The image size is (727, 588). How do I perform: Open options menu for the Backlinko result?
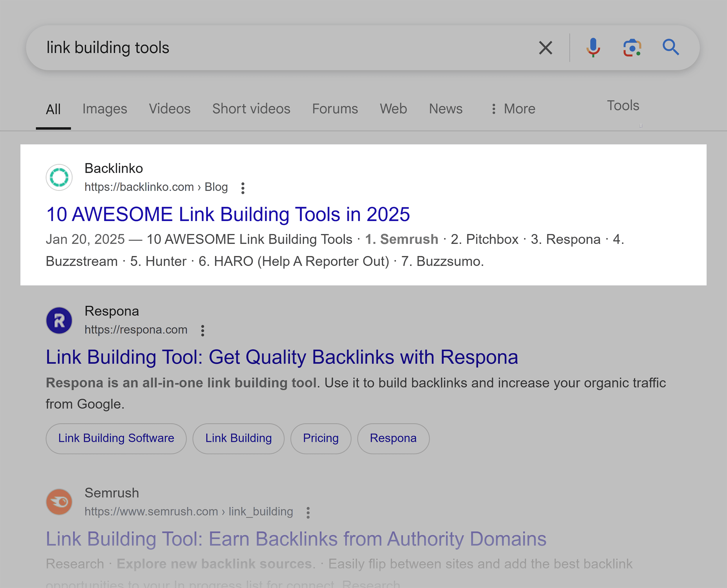[243, 188]
